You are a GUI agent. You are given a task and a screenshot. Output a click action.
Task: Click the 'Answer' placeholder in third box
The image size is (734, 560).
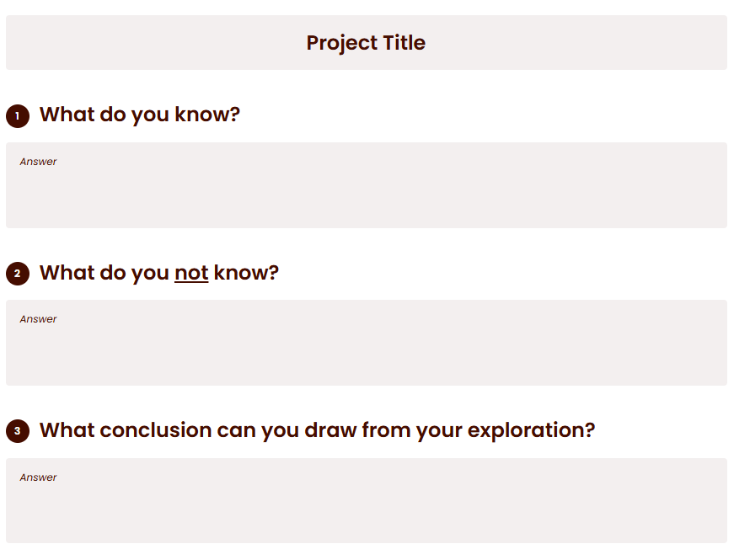[x=38, y=477]
